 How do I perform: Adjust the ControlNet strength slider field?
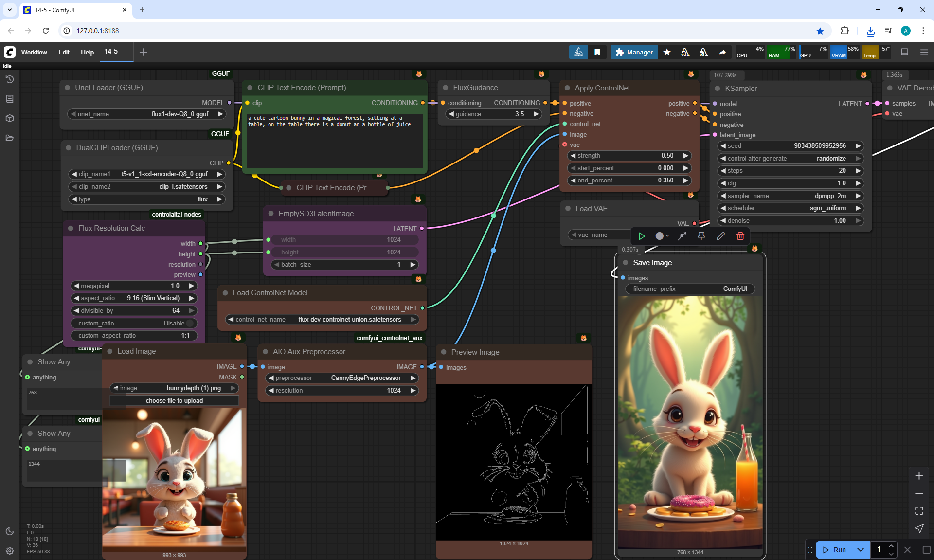[629, 156]
